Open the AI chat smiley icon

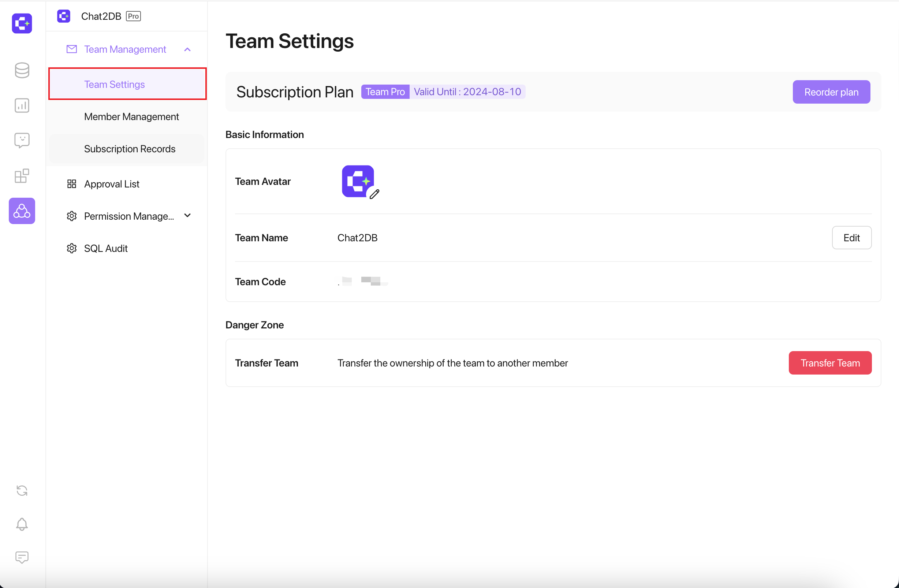click(22, 141)
